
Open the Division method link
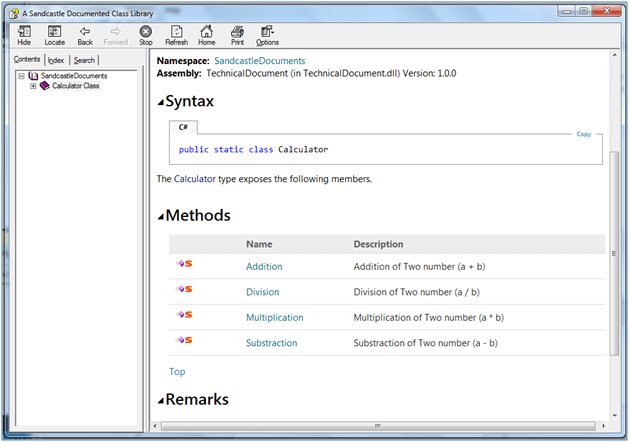pyautogui.click(x=262, y=292)
